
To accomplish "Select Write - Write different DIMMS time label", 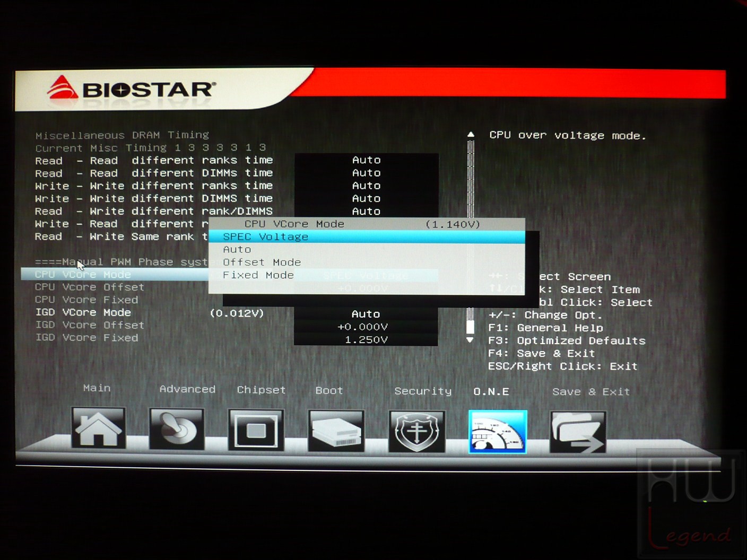I will click(154, 198).
